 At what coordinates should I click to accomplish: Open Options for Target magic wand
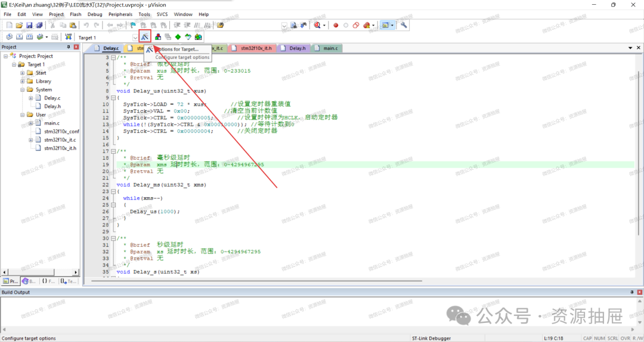(145, 37)
